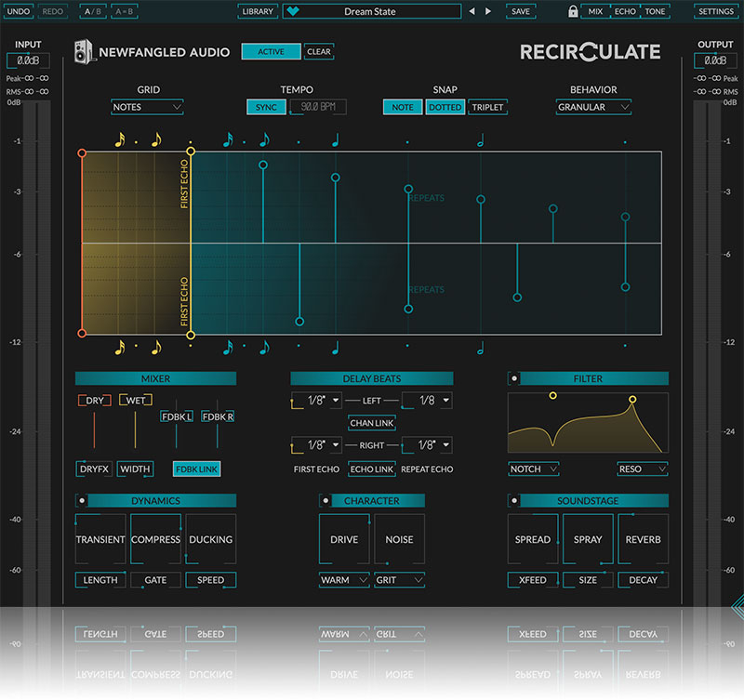Open the GRID Notes dropdown
Image resolution: width=744 pixels, height=700 pixels.
147,107
